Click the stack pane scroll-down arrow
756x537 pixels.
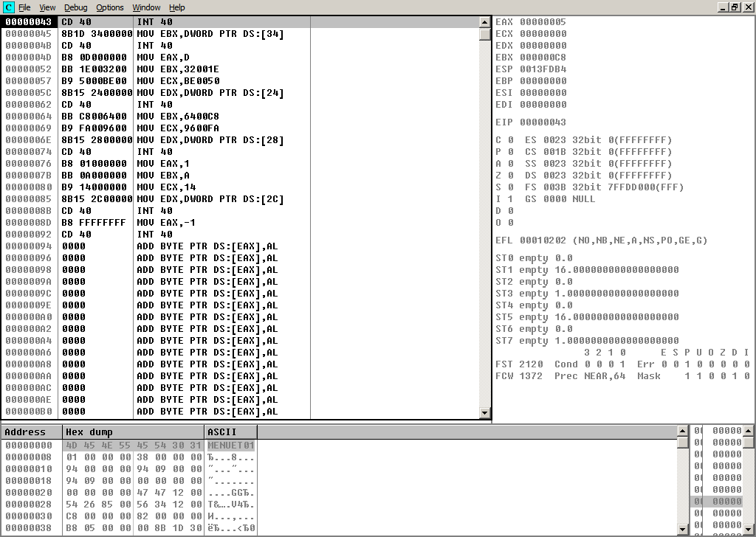749,528
